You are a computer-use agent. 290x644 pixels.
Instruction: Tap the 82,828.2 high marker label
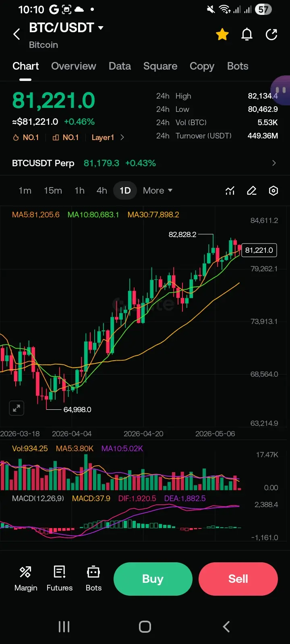(182, 234)
